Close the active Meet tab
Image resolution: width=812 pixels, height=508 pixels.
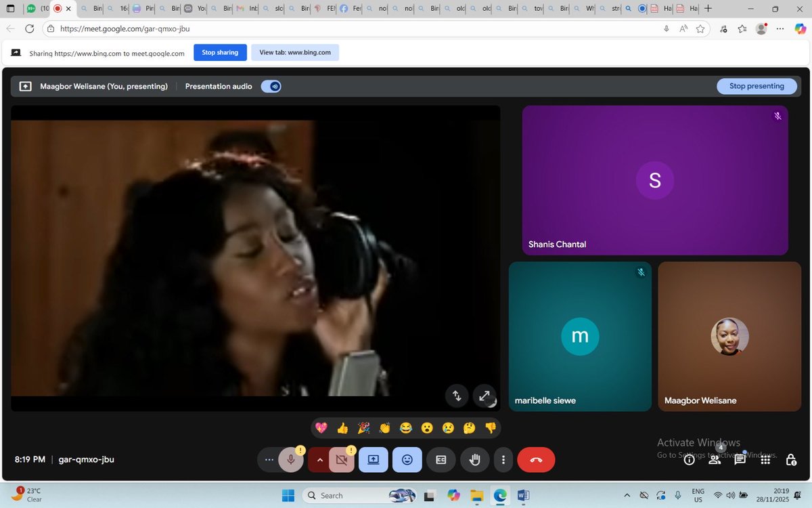pos(68,9)
